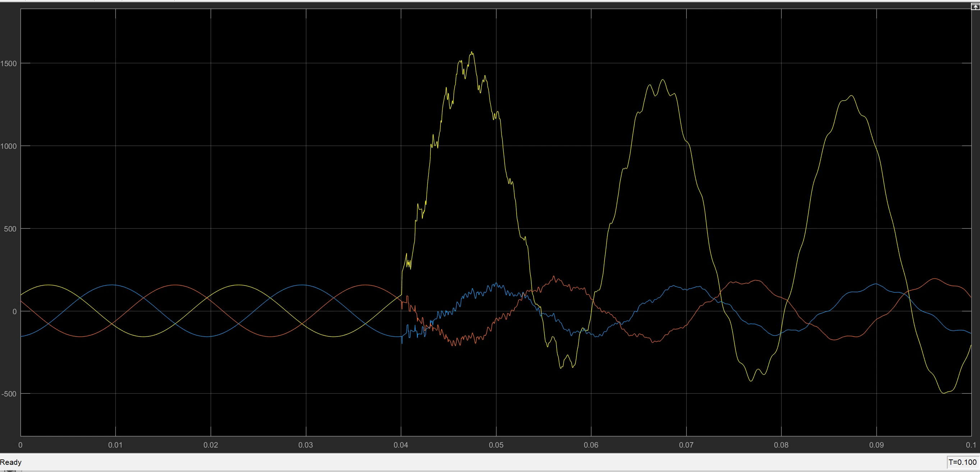Click the highest yellow waveform peak above 1500
Image resolution: width=980 pixels, height=472 pixels.
tap(472, 52)
